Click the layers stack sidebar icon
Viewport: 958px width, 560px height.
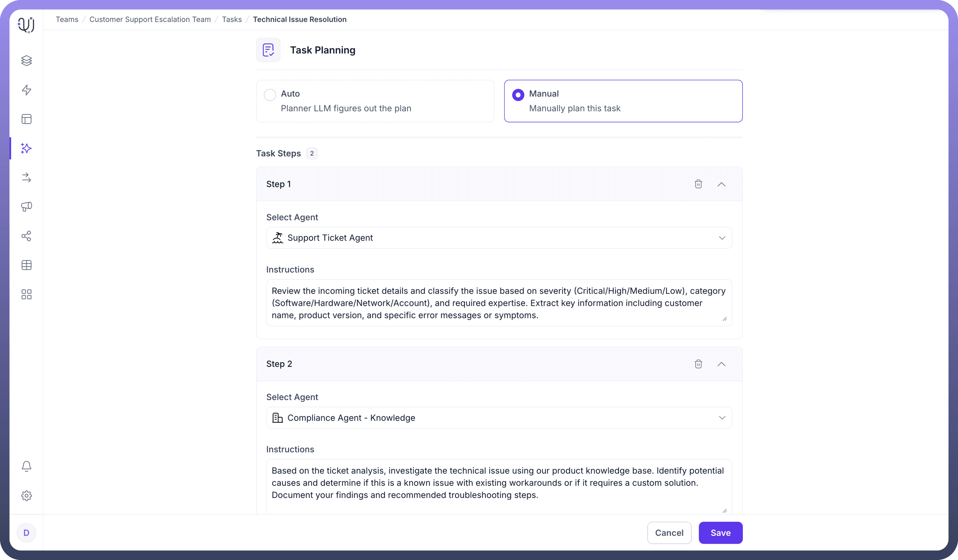point(26,61)
